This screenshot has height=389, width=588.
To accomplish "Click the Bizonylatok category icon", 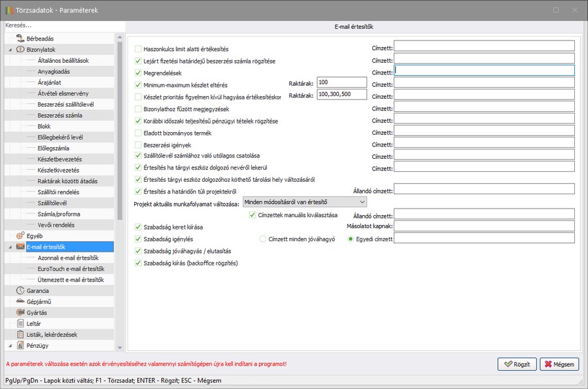I will (20, 49).
